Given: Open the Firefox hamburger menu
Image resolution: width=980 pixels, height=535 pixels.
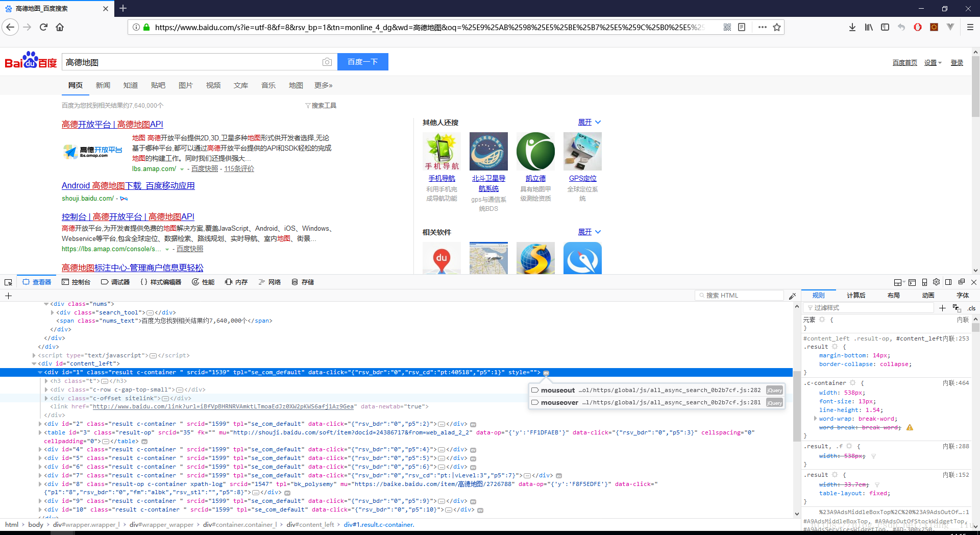Looking at the screenshot, I should click(970, 27).
